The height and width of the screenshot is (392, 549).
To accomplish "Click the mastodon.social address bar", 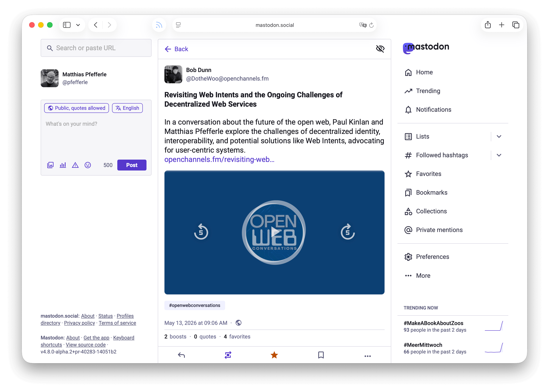I will click(274, 25).
